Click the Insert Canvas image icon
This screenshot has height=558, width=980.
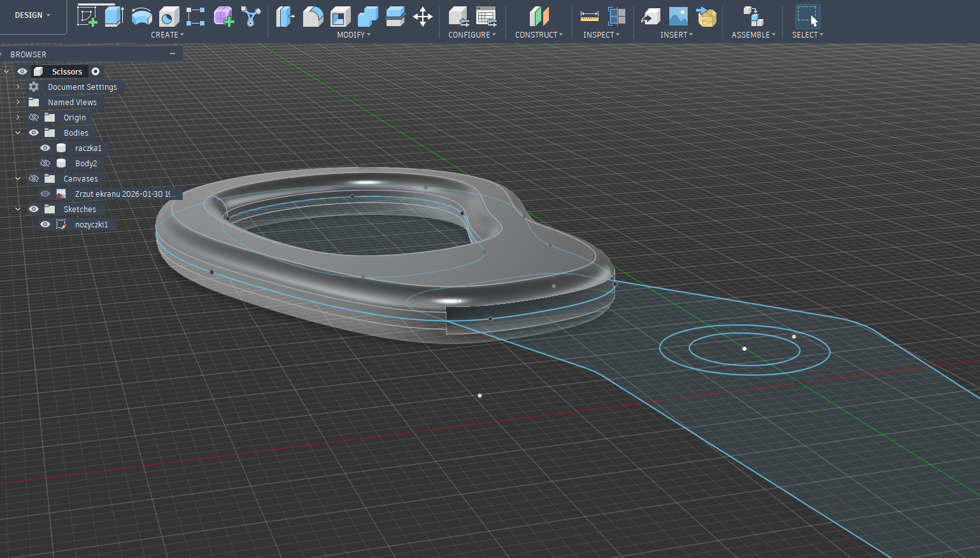pos(678,17)
